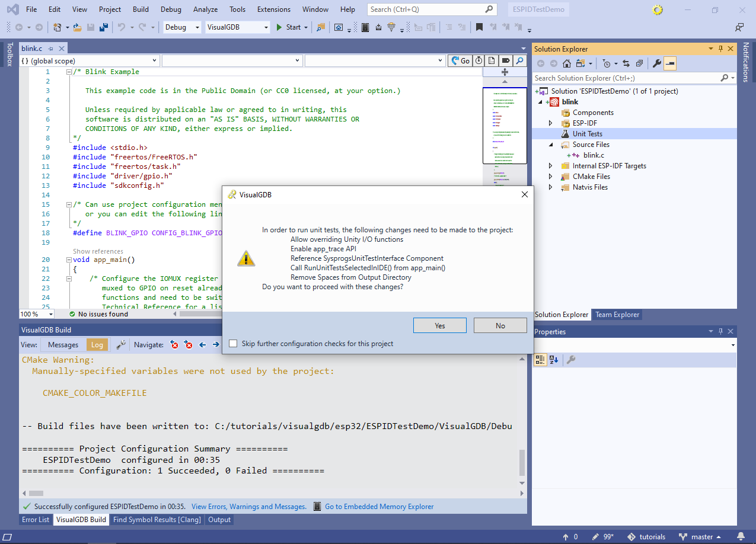Click Collapse All icon in Solution Explorer
The image size is (756, 544).
[639, 63]
